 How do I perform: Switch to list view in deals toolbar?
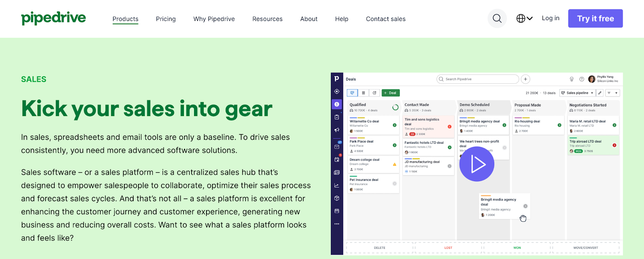tap(363, 93)
